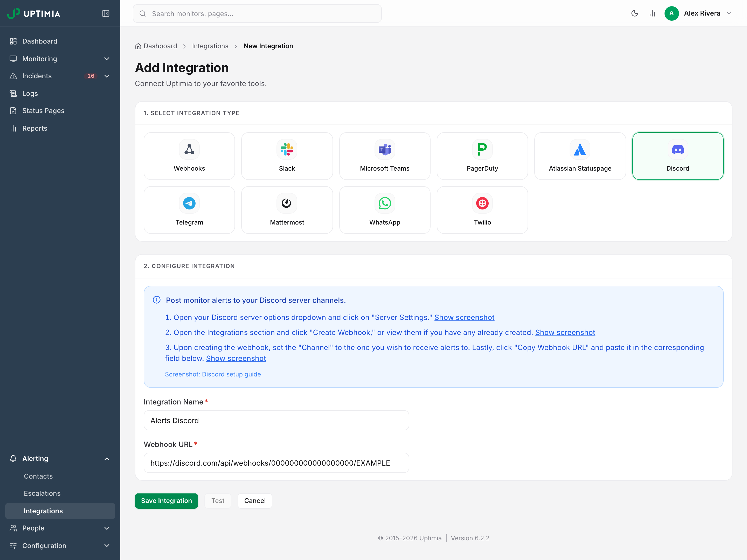Viewport: 747px width, 560px height.
Task: Select the Slack integration icon
Action: click(287, 149)
